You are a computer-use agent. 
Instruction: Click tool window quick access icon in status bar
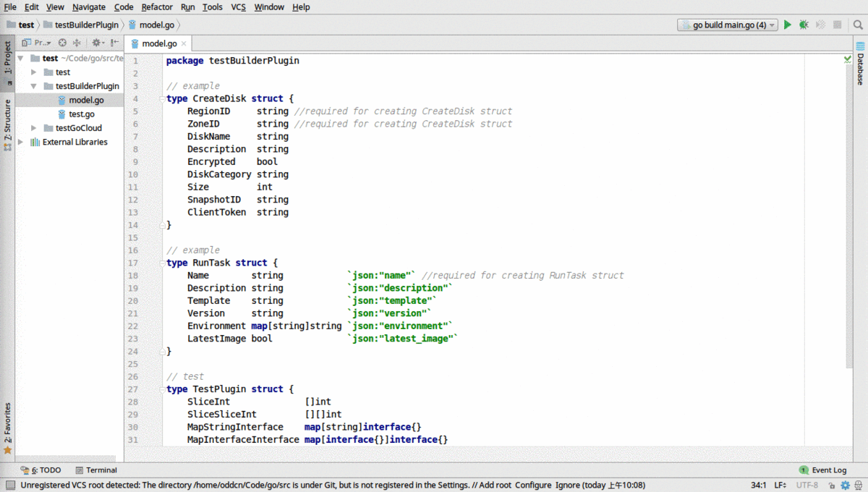[x=10, y=485]
